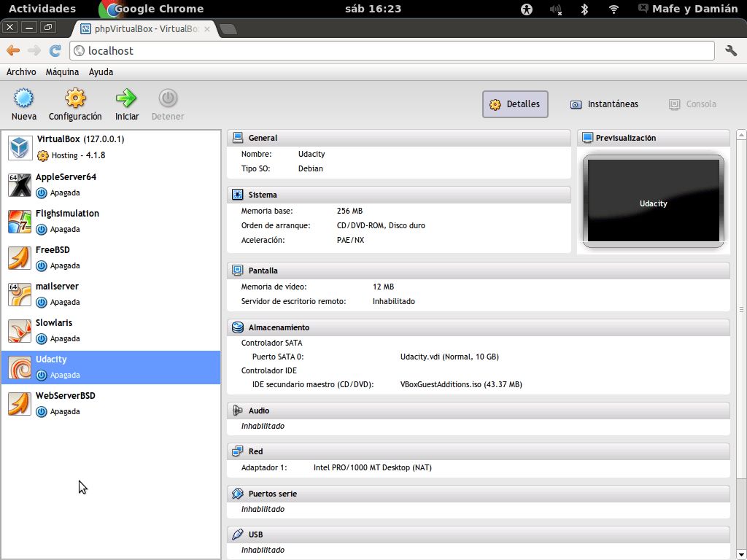Click the Detener icon

(x=167, y=102)
